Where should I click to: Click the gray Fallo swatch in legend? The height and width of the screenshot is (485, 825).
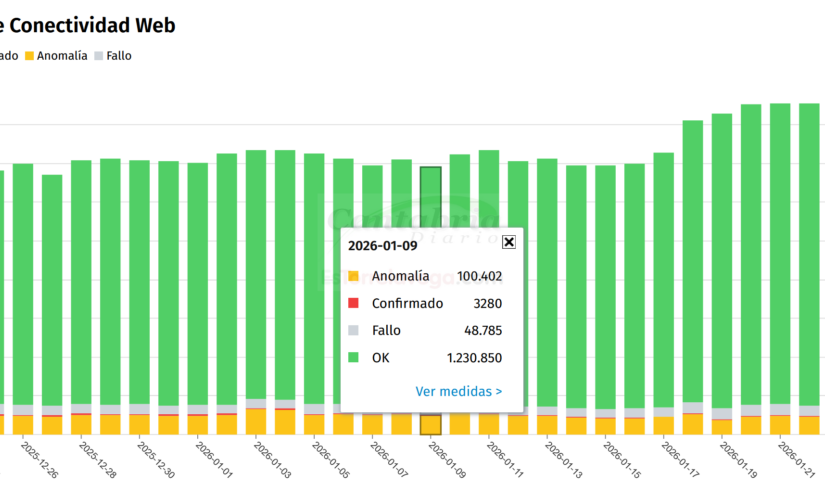tap(99, 56)
